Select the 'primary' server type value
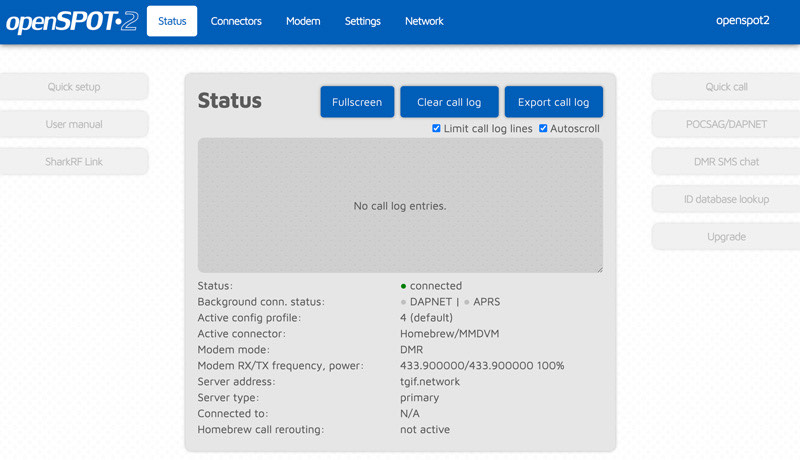 [419, 398]
